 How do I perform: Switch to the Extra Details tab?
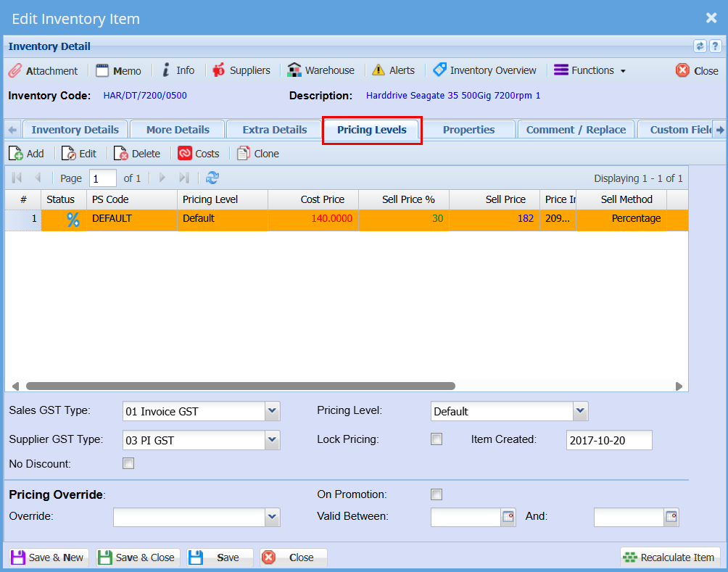tap(274, 130)
